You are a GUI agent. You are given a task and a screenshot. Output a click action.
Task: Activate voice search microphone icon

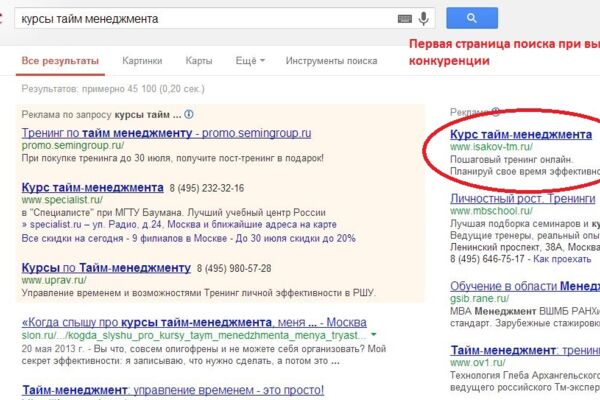pyautogui.click(x=423, y=18)
